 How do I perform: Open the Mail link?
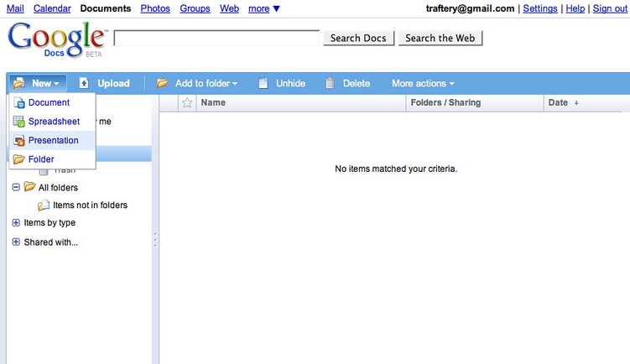(15, 8)
